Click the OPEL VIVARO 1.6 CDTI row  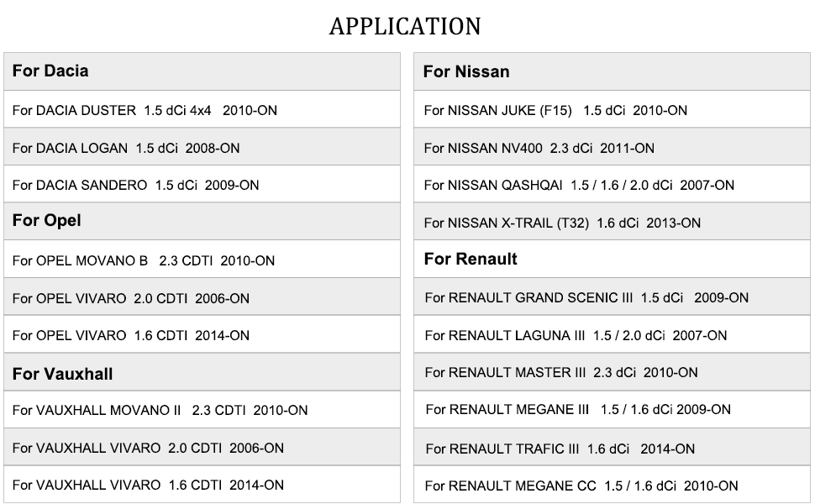tap(131, 335)
